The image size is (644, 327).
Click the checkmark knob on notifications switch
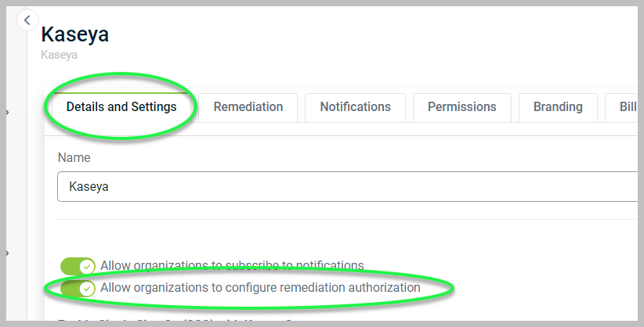(x=87, y=266)
